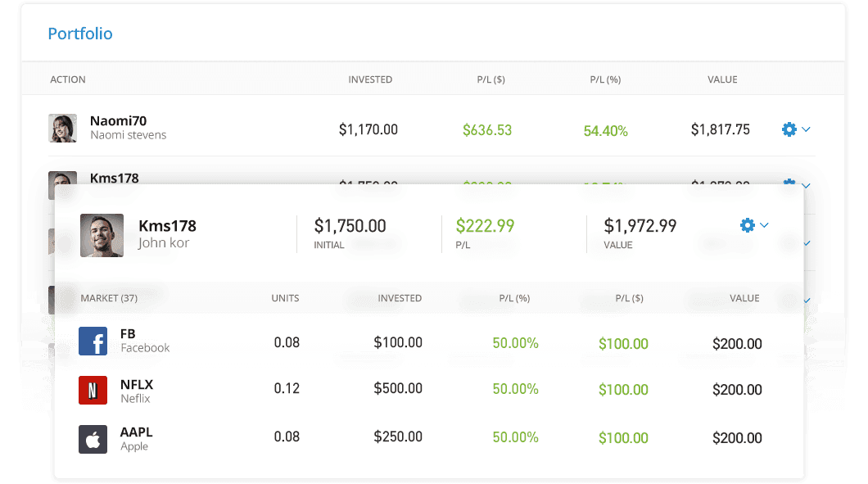Screen dimensions: 868x484
Task: Sort by UNITS column header
Action: (x=285, y=298)
